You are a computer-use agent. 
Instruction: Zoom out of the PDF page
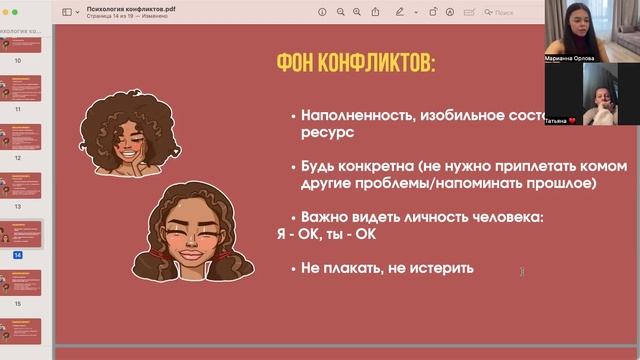click(340, 12)
